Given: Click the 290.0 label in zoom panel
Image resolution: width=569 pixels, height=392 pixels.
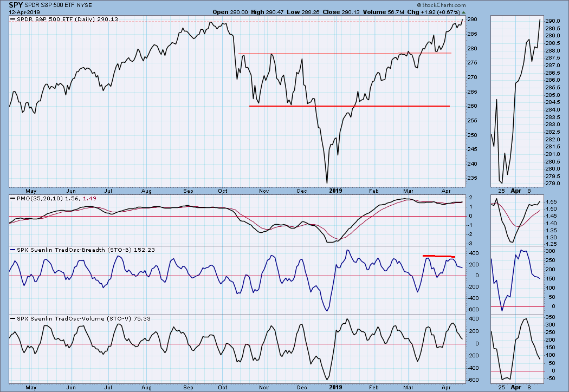Looking at the screenshot, I should tap(552, 21).
